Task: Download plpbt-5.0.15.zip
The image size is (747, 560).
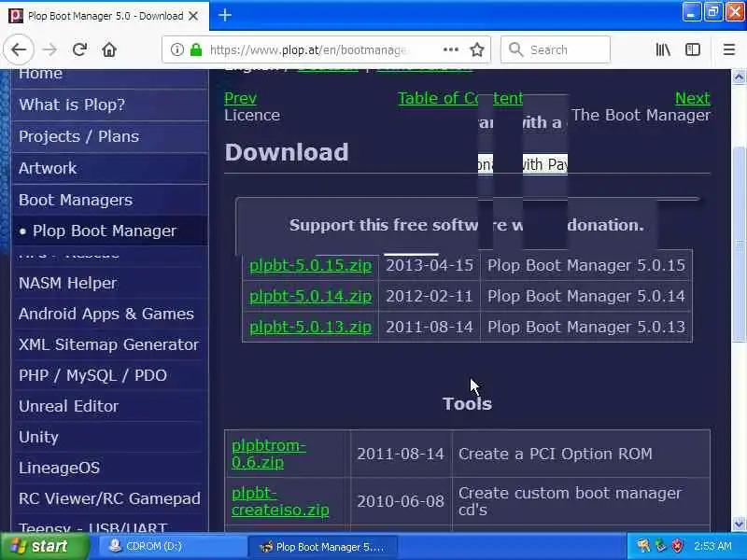Action: (x=311, y=265)
